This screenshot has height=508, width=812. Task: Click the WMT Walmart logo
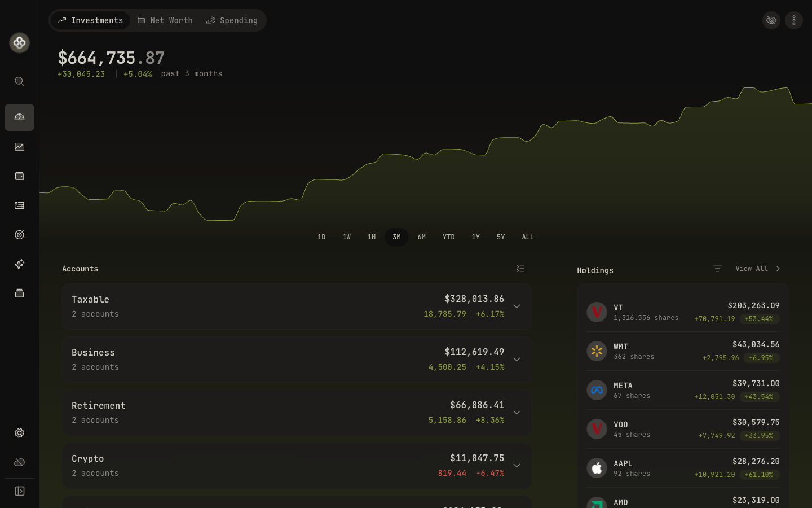pyautogui.click(x=597, y=351)
